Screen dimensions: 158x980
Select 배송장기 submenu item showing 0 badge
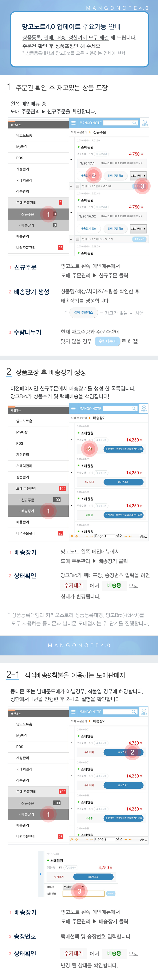(x=39, y=225)
